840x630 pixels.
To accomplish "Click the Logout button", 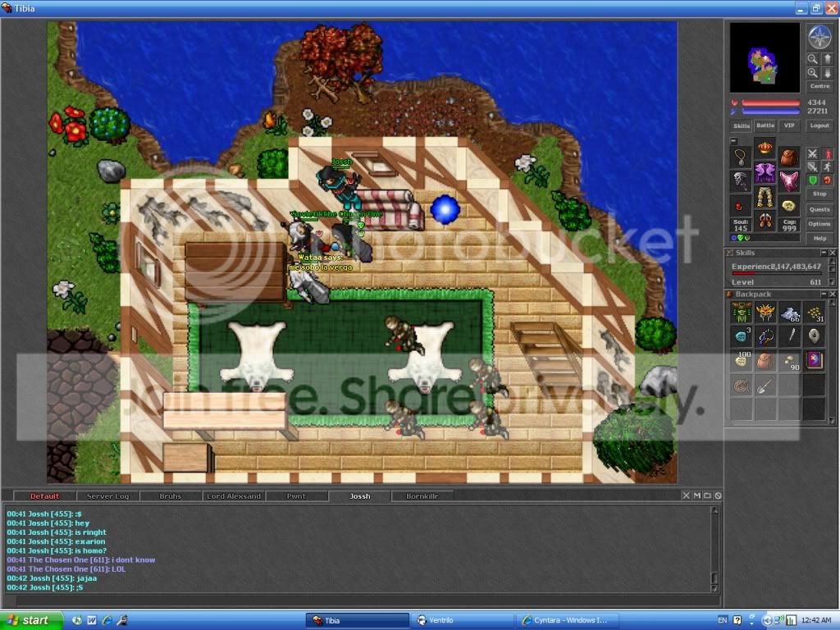I will click(x=819, y=126).
